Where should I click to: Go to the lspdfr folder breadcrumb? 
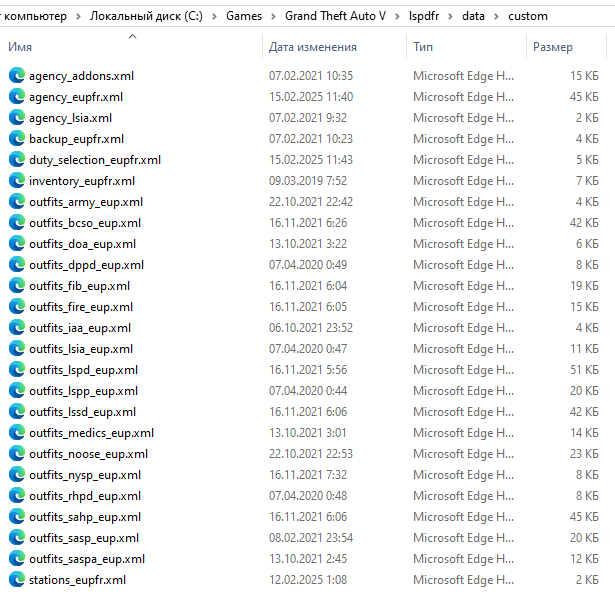(424, 16)
